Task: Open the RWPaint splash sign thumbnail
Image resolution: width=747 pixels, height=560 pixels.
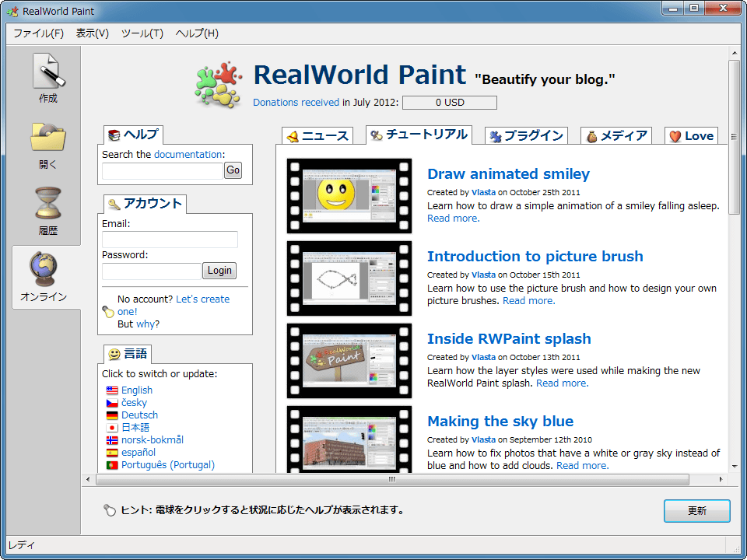Action: coord(349,360)
